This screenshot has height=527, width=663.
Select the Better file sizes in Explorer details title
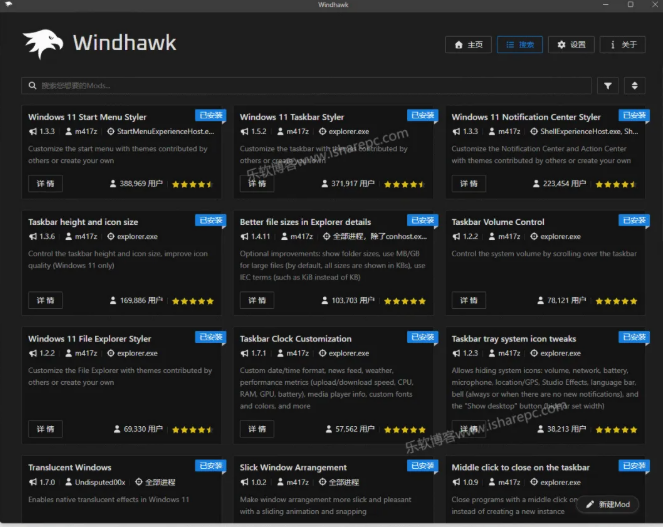click(x=305, y=222)
